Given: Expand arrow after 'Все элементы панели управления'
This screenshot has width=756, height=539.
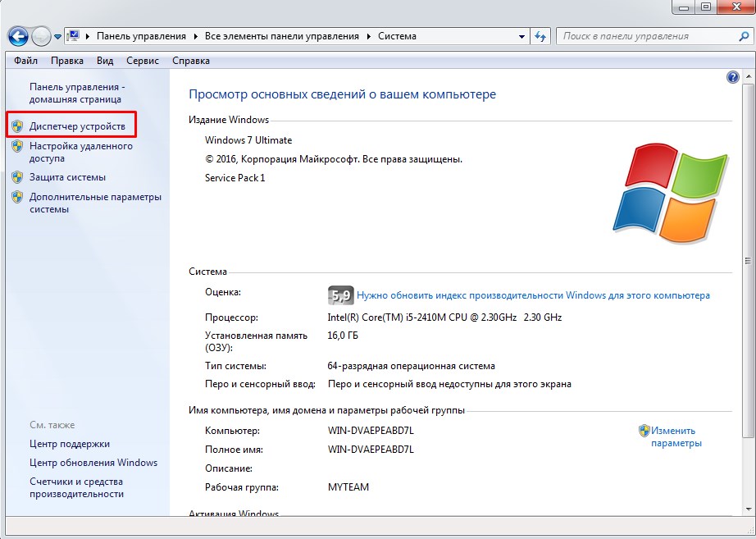Looking at the screenshot, I should 368,37.
